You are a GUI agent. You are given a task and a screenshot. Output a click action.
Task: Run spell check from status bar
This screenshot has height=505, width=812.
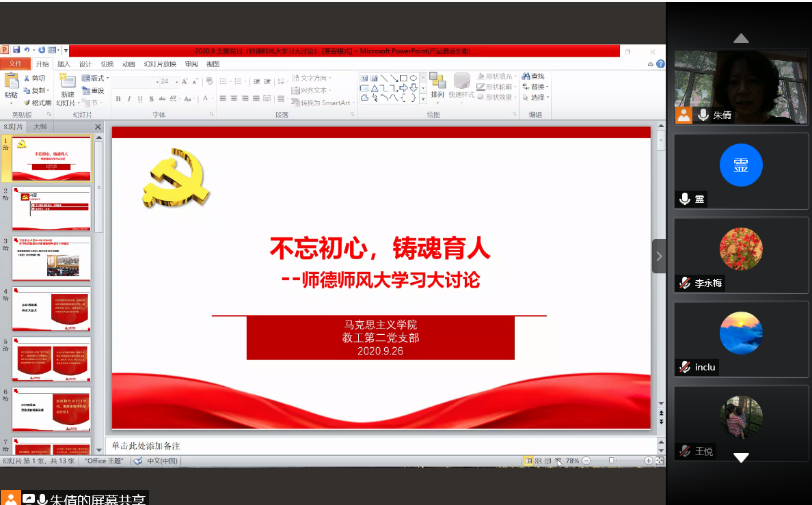point(138,461)
